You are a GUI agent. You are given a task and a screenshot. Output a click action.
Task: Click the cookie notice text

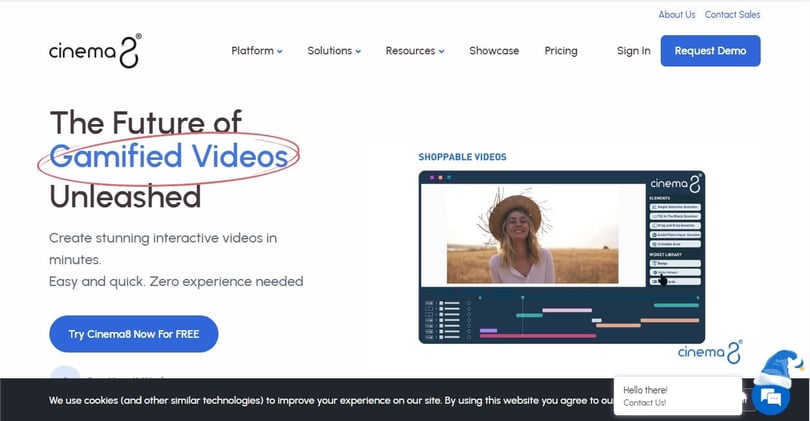[331, 400]
